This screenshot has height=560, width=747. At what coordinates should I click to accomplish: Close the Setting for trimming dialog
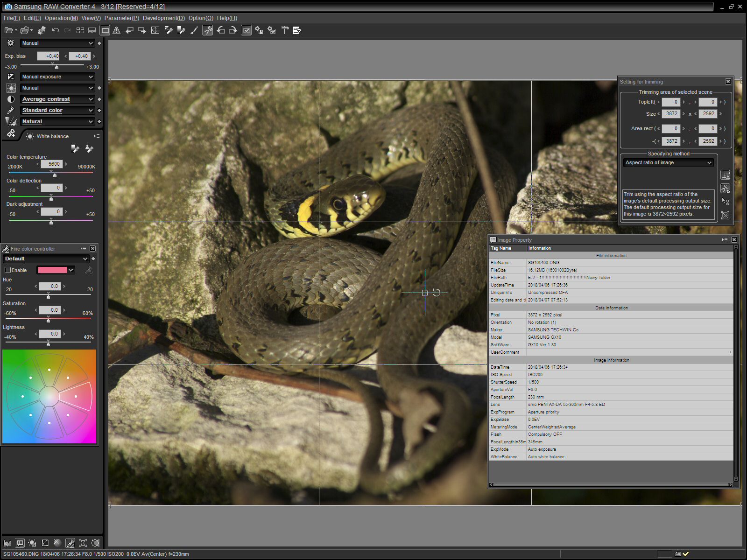(x=728, y=82)
